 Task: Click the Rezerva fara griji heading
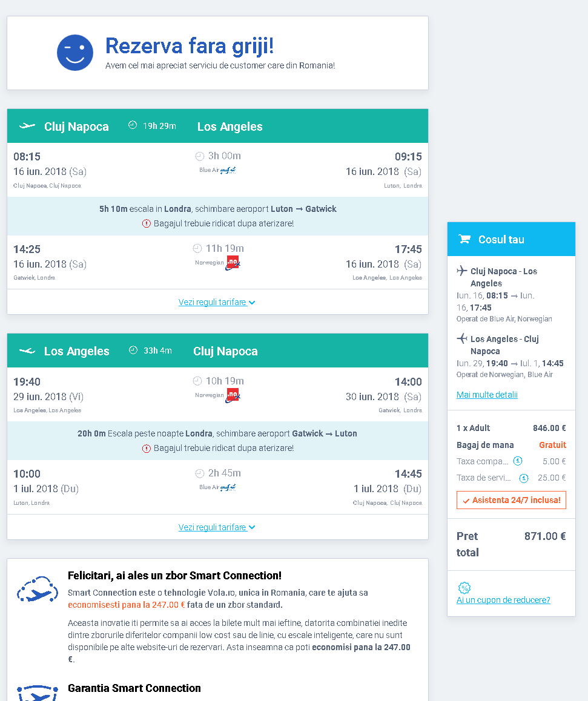click(190, 46)
